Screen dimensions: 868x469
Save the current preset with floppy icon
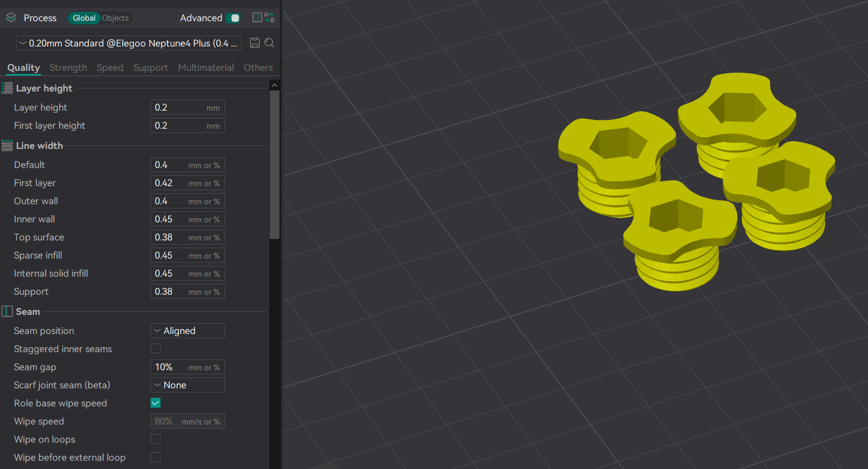tap(255, 43)
